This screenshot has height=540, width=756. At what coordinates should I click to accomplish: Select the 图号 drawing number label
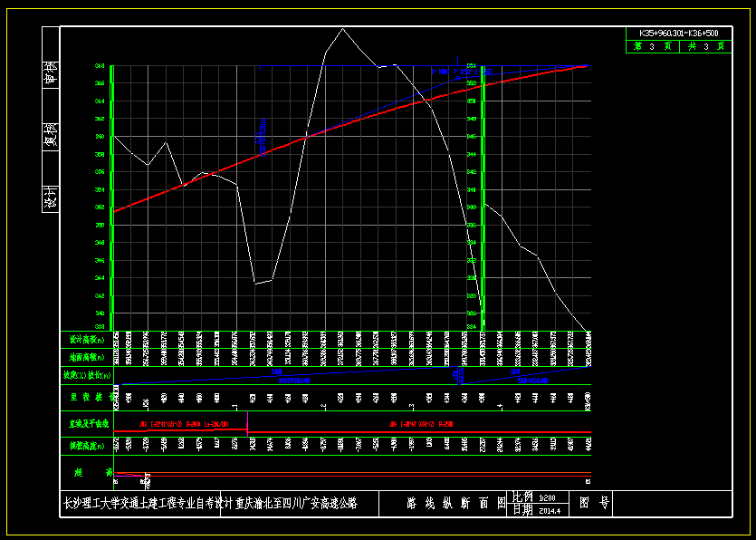(595, 504)
